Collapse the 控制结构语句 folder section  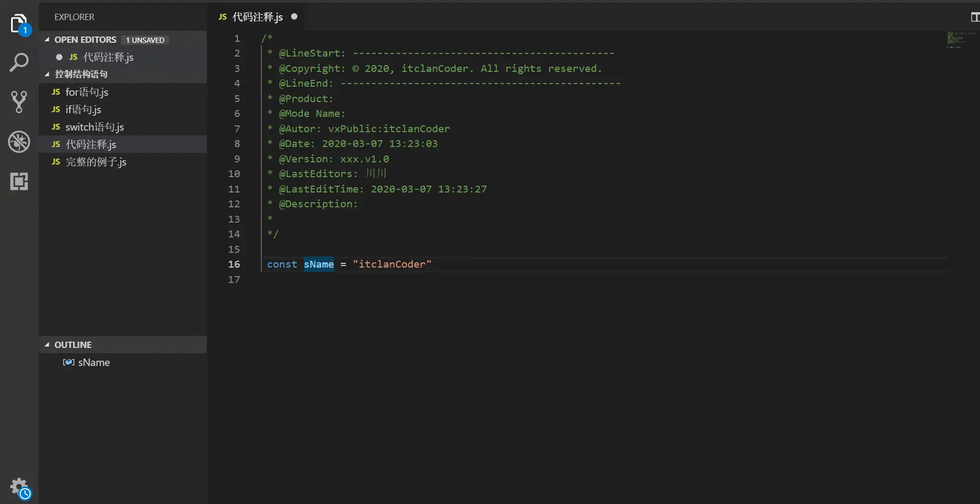point(47,75)
